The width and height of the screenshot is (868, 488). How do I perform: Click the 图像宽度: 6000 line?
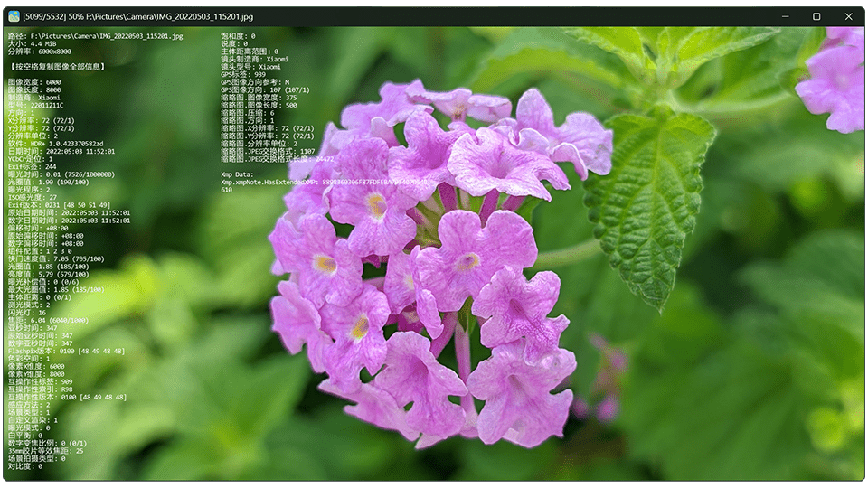(x=34, y=82)
